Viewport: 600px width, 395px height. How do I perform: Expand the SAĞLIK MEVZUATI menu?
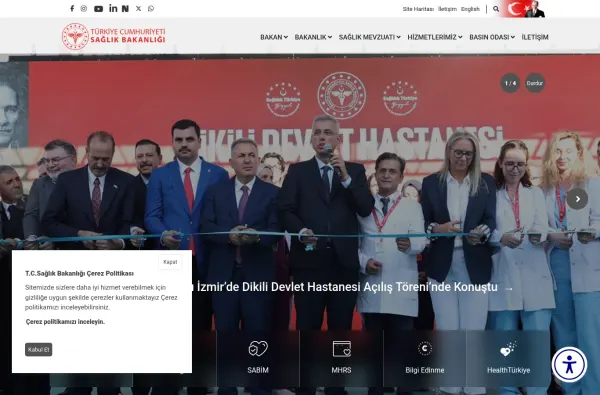[x=370, y=37]
